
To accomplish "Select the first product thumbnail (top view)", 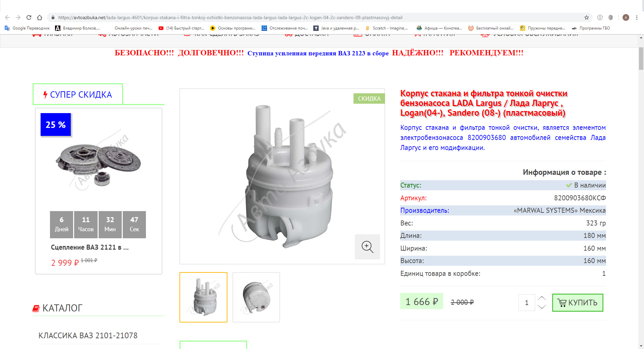I will pyautogui.click(x=203, y=297).
